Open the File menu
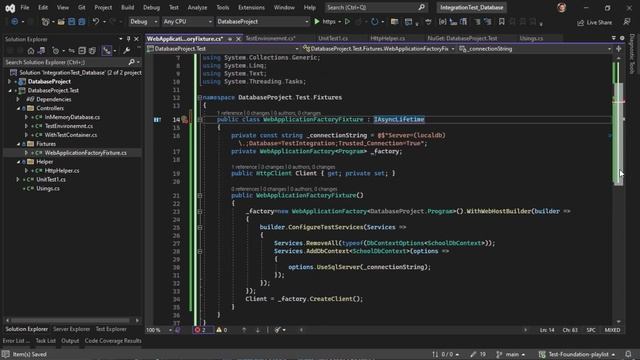Image resolution: width=640 pixels, height=360 pixels. (x=25, y=7)
